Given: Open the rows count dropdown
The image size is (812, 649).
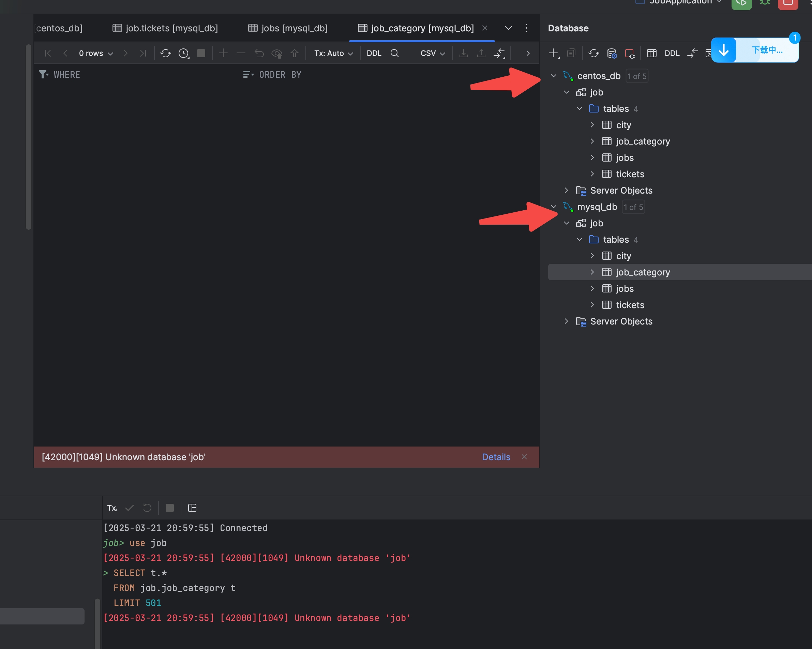Looking at the screenshot, I should click(96, 53).
